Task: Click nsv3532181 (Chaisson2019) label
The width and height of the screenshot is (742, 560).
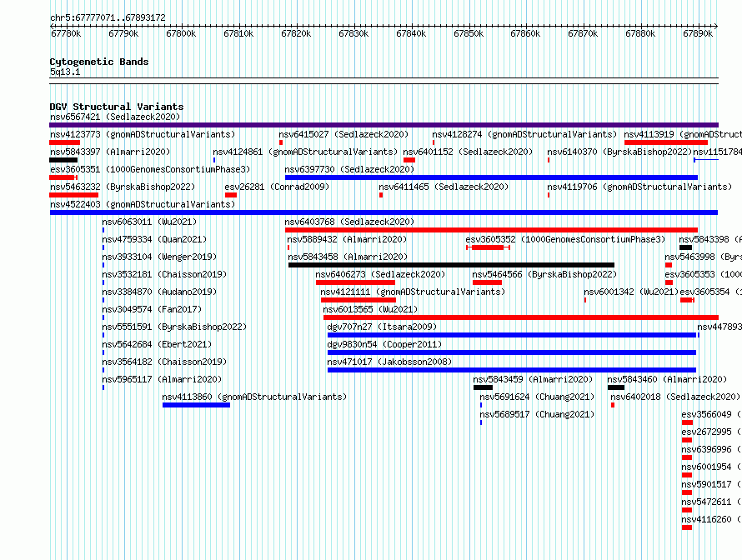Action: pos(164,274)
